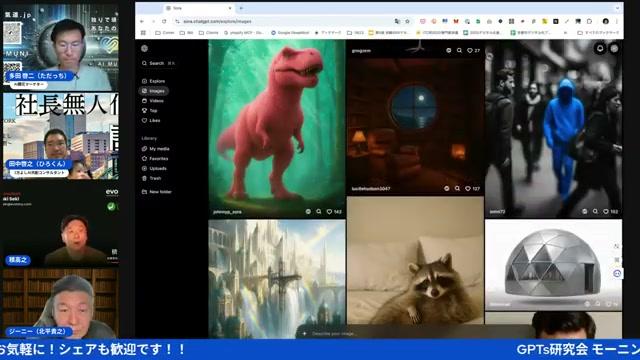Expand the tab search chevron

[617, 8]
